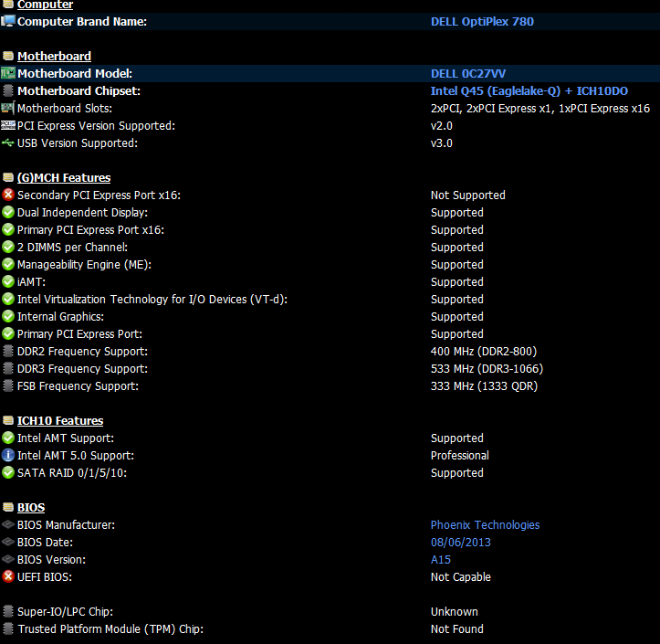The image size is (660, 644).
Task: Select the Motherboard Model label
Action: point(75,74)
